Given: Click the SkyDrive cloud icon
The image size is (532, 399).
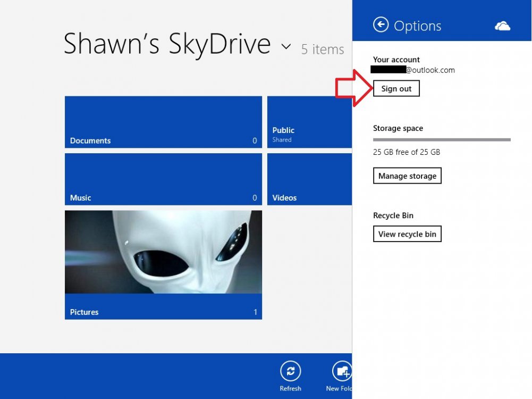Looking at the screenshot, I should point(502,24).
